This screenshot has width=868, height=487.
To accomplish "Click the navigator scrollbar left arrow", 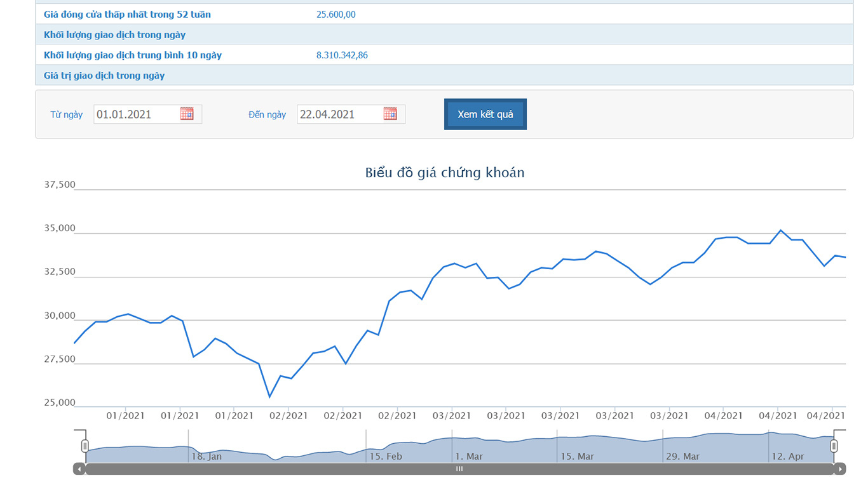I will pyautogui.click(x=79, y=469).
